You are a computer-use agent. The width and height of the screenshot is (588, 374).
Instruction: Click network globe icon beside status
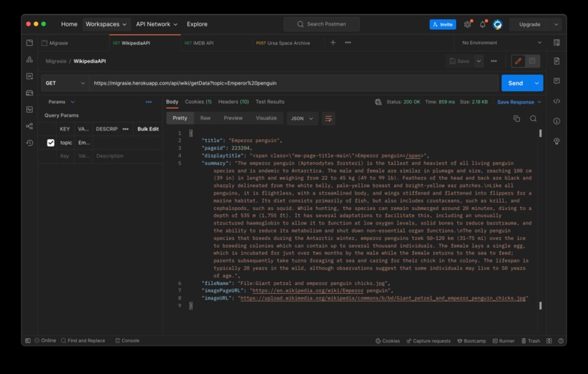[378, 102]
